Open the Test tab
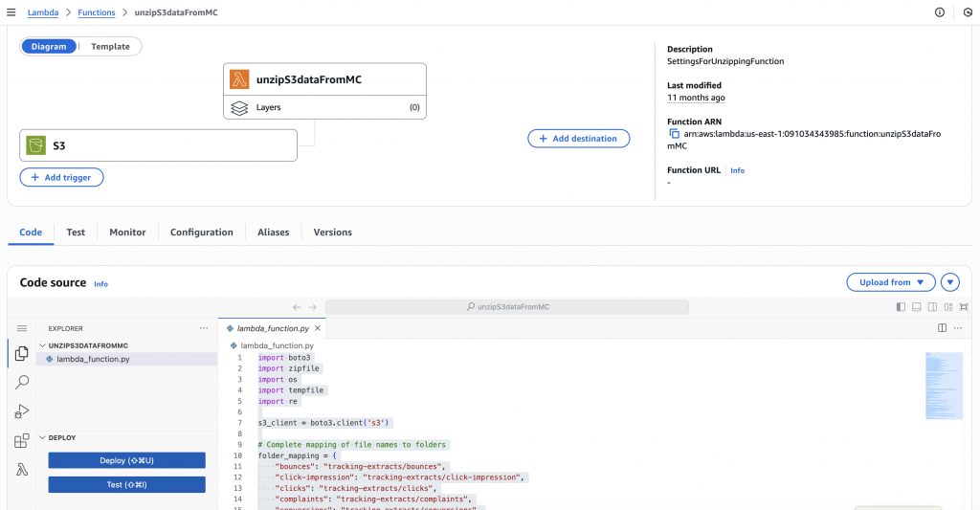The height and width of the screenshot is (510, 980). click(76, 232)
